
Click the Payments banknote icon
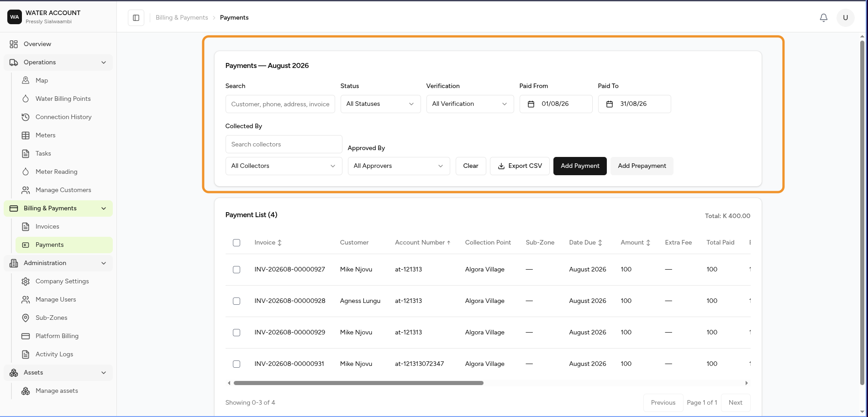[x=26, y=245]
